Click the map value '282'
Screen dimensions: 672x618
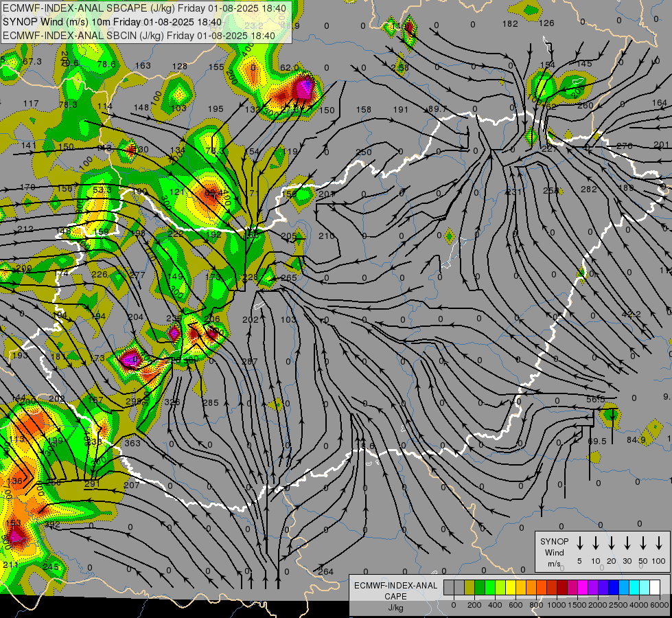coord(588,189)
